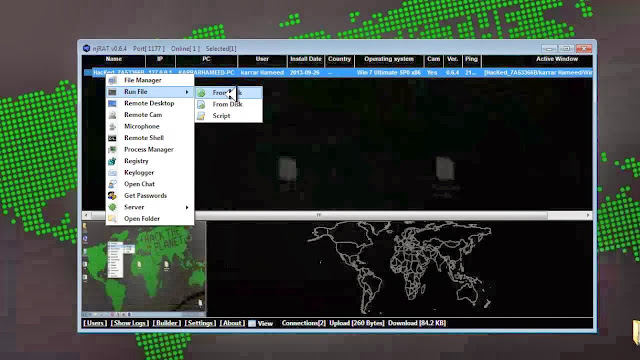The height and width of the screenshot is (360, 640).
Task: Click the Remote Desktop monitor icon
Action: 113,104
